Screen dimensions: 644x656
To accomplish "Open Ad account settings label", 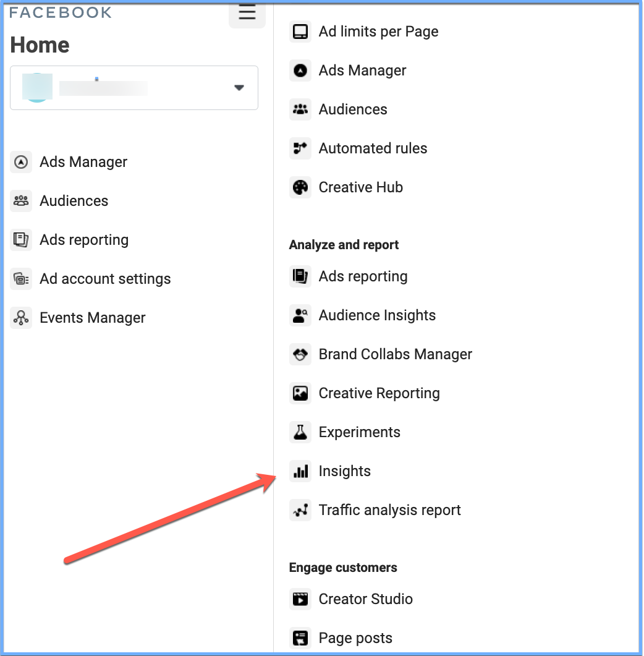I will tap(105, 279).
